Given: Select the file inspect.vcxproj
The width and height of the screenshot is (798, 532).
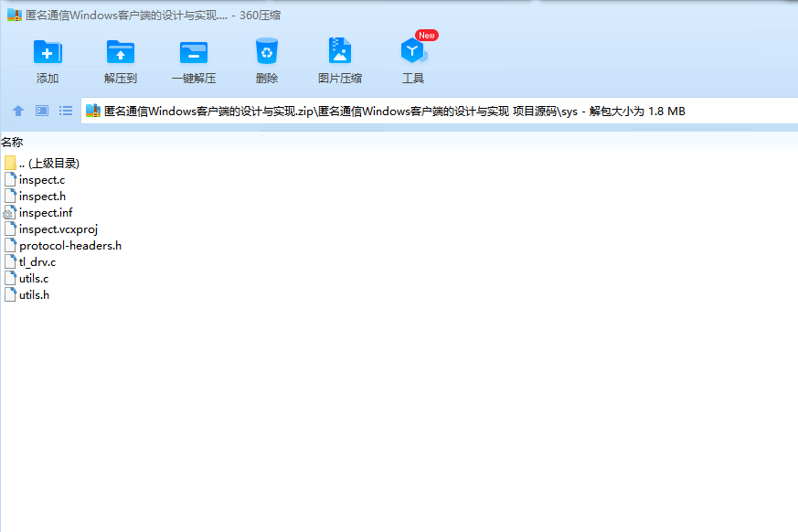Looking at the screenshot, I should 51,229.
